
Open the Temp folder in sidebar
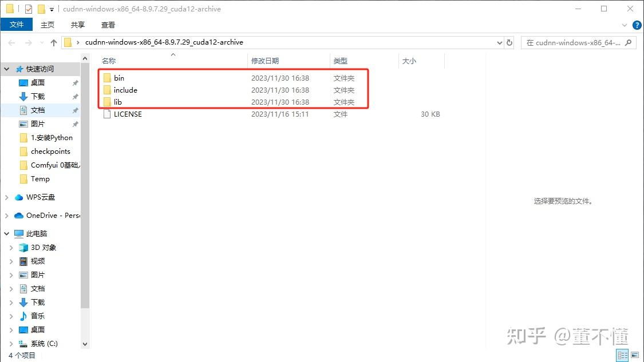pos(40,179)
